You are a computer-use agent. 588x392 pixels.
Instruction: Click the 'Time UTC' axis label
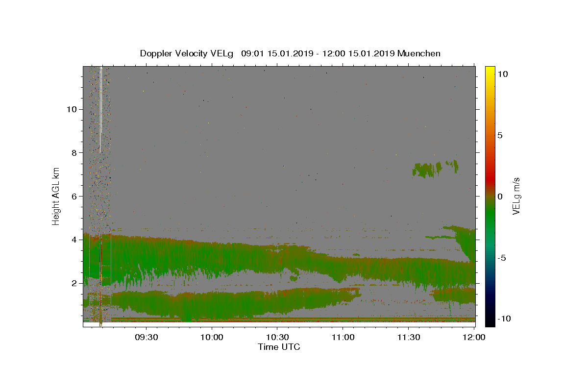(x=279, y=347)
